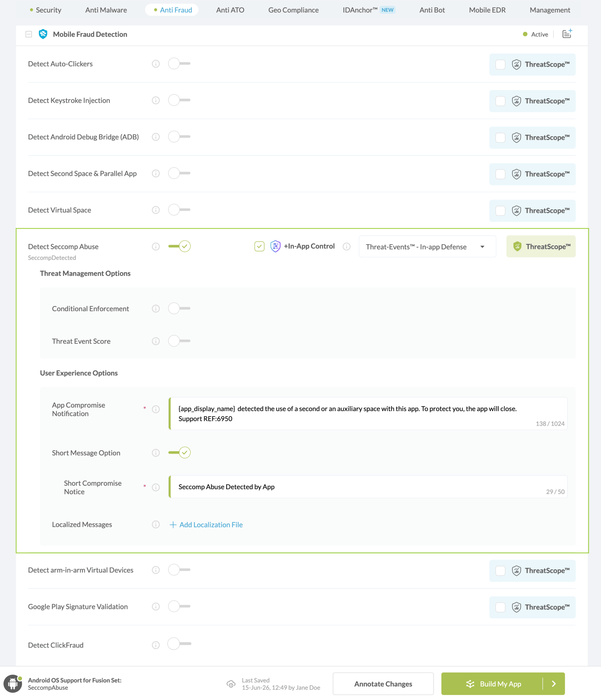601x700 pixels.
Task: Click info icon for Detect Seccomp Abuse
Action: point(156,246)
